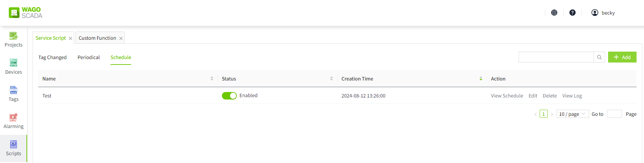
Task: Open the Projects sidebar icon
Action: [14, 36]
